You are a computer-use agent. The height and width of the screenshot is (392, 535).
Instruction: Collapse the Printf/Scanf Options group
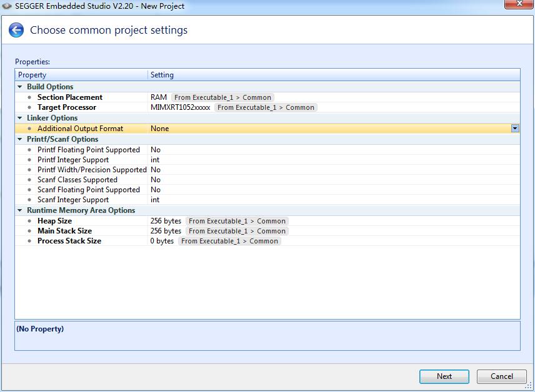point(20,139)
